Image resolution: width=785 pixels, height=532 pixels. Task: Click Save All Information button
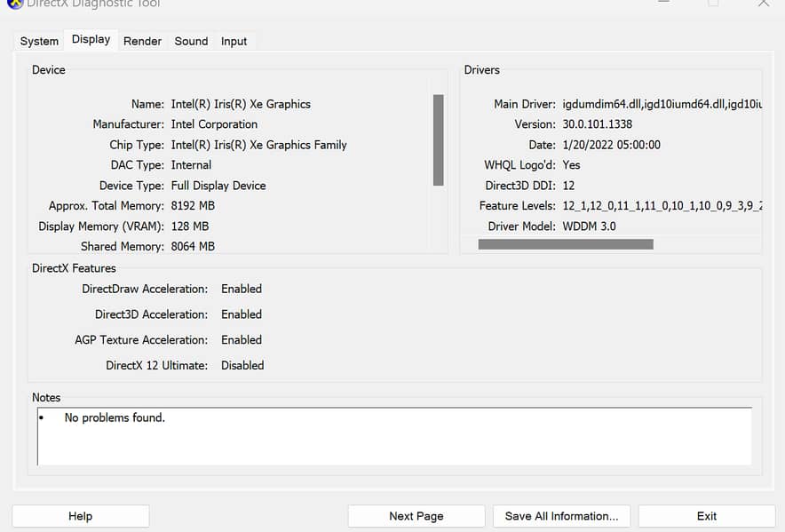point(561,516)
